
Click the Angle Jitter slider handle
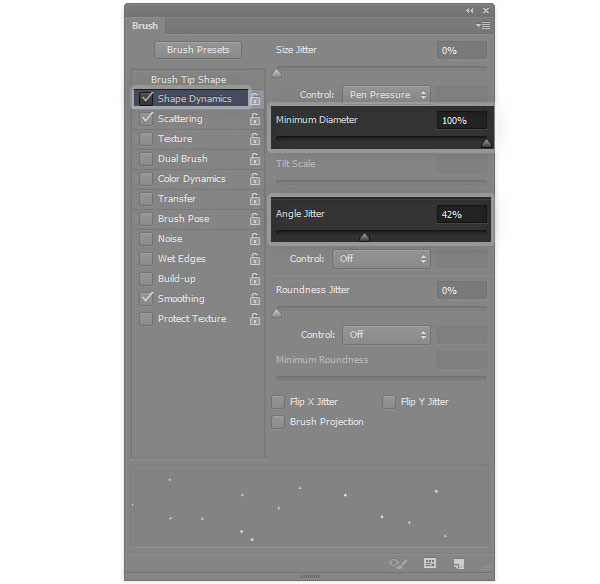[x=364, y=237]
